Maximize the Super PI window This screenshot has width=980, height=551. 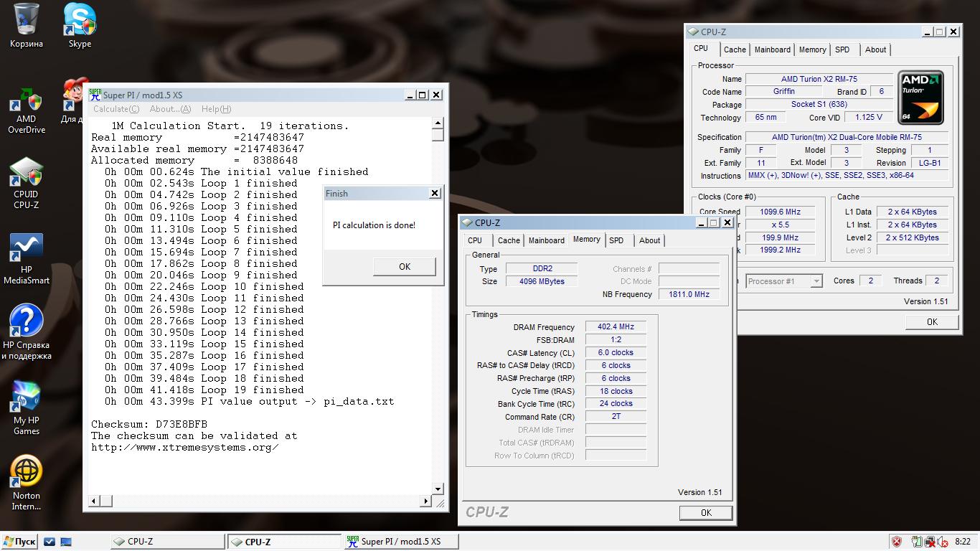[422, 95]
